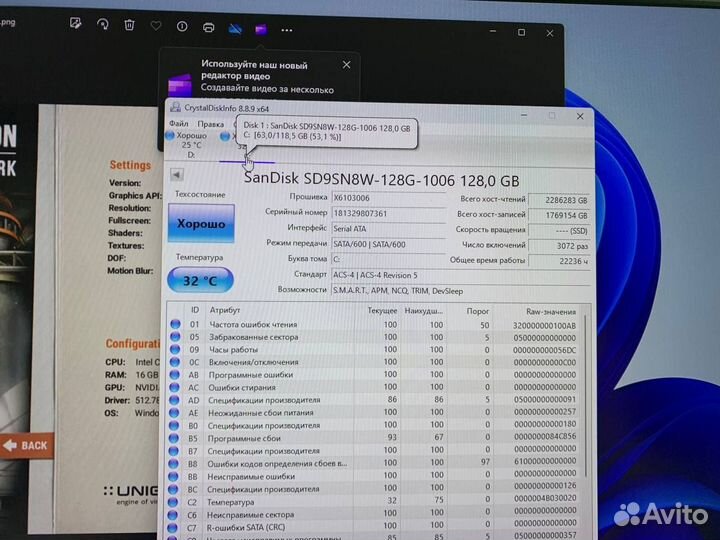The height and width of the screenshot is (540, 720).
Task: Add image to favorites with heart icon
Action: 156,26
